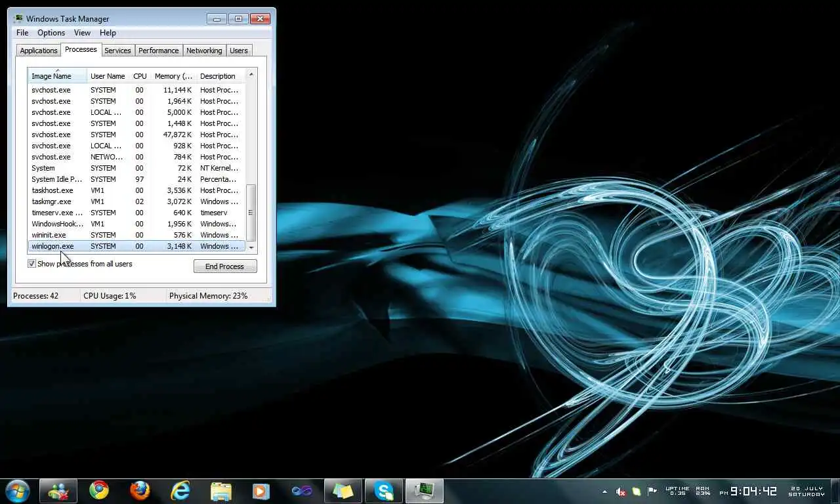
Task: Open Windows Explorer folder icon
Action: (x=221, y=490)
